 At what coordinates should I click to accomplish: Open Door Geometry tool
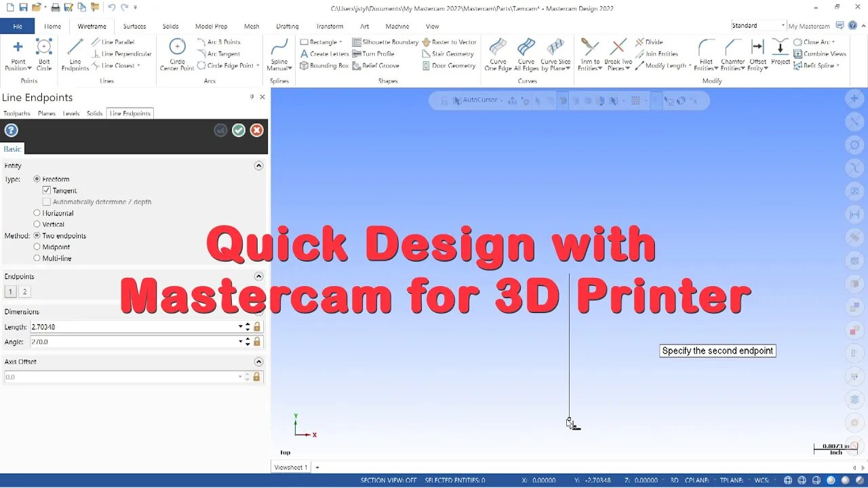448,66
